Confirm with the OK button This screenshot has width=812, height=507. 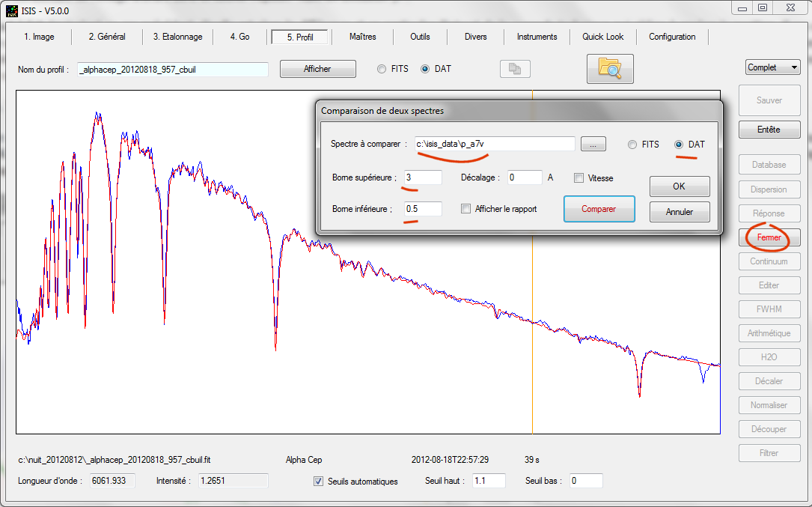coord(680,186)
